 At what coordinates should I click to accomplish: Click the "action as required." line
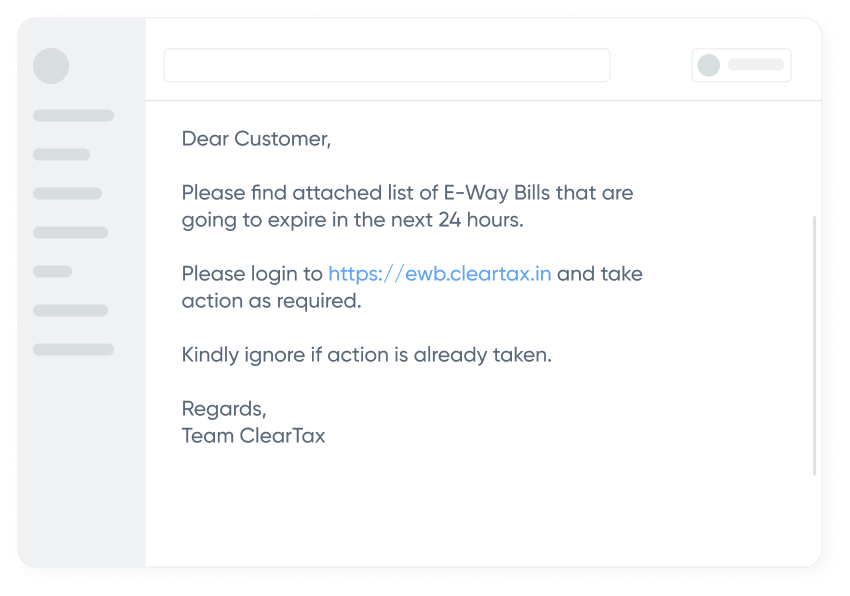coord(271,300)
